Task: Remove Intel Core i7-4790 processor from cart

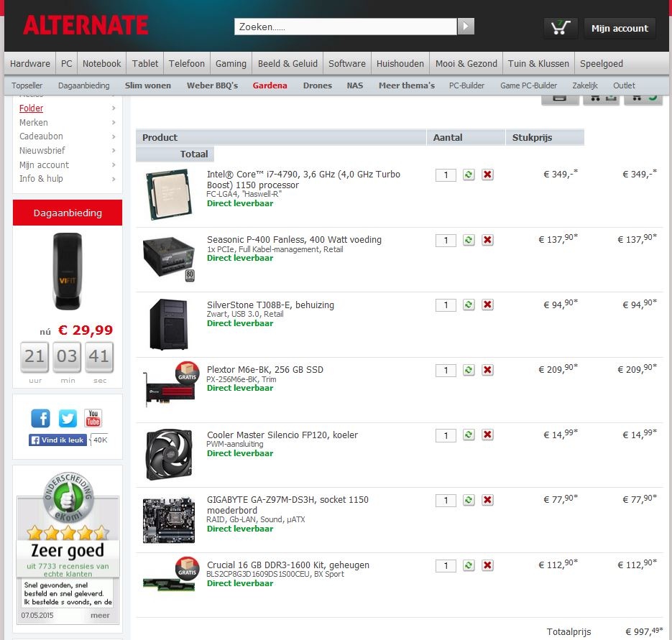Action: pos(487,175)
